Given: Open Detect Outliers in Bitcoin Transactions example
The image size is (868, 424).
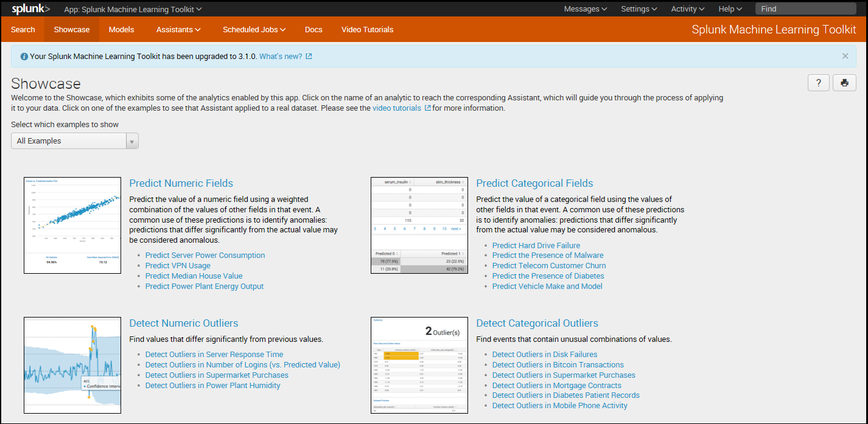Looking at the screenshot, I should pos(558,365).
